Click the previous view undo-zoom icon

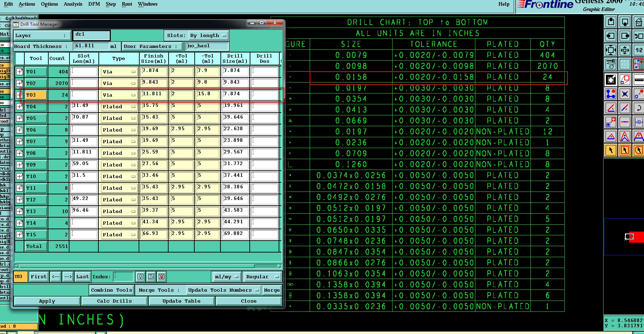(638, 36)
